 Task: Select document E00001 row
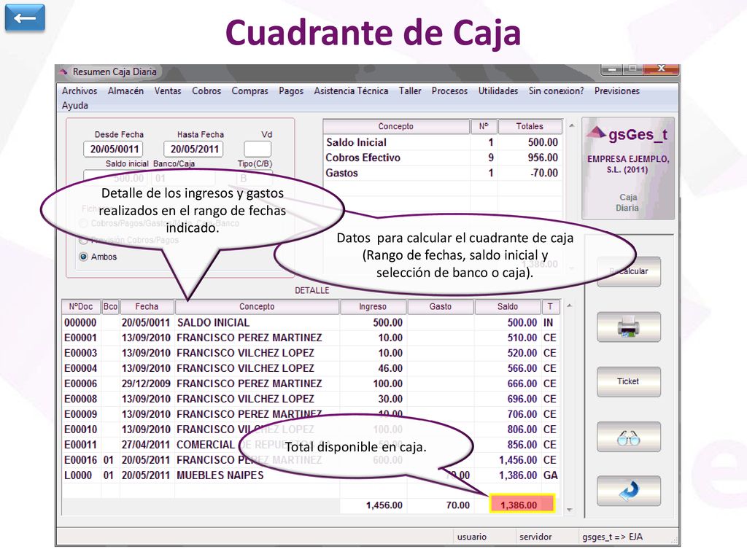[311, 338]
